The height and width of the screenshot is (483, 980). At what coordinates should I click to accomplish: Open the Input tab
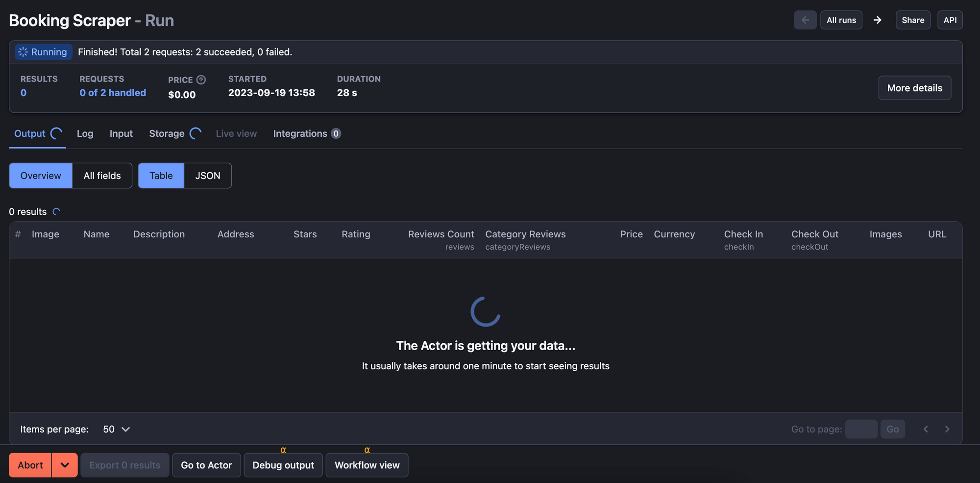pos(121,133)
